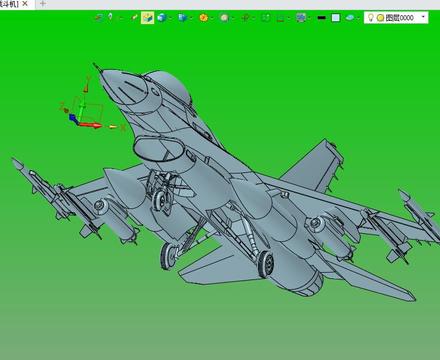Image resolution: width=440 pixels, height=360 pixels.
Task: Click the cyan disc-shaped icon in toolbar
Action: (x=349, y=18)
